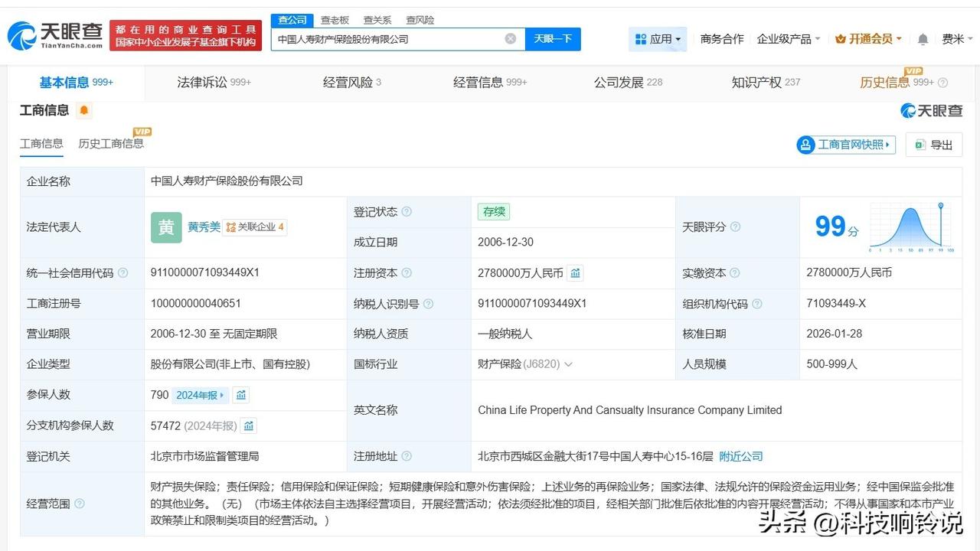Viewport: 980px width, 551px height.
Task: Show help for 经营范围
Action: [x=79, y=504]
